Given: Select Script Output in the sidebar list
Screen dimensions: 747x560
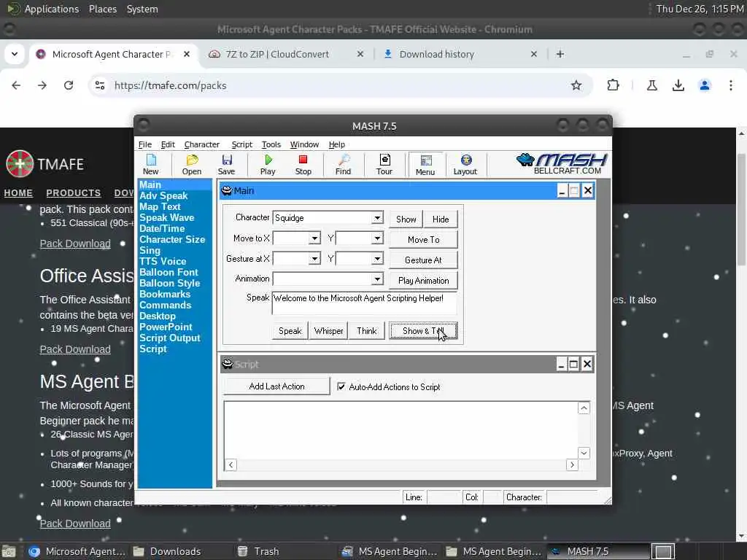Looking at the screenshot, I should click(169, 338).
